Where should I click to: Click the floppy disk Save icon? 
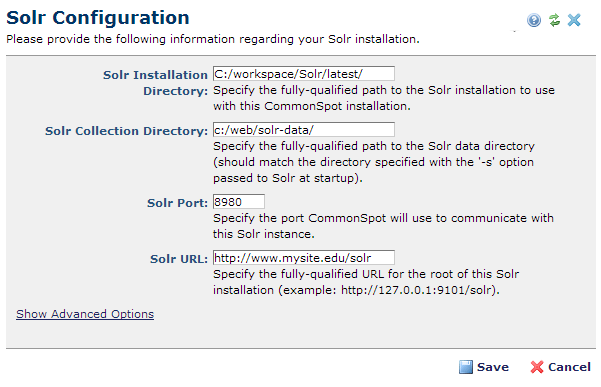point(465,367)
